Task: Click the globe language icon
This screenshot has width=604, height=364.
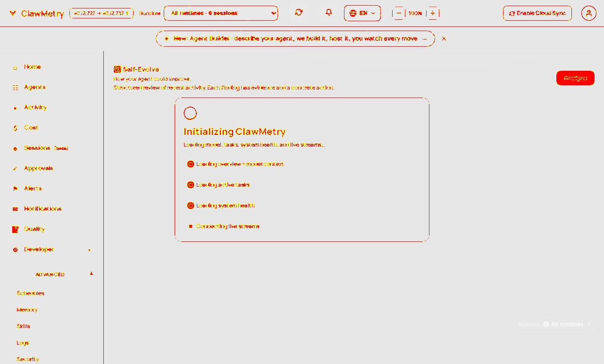Action: [x=353, y=13]
